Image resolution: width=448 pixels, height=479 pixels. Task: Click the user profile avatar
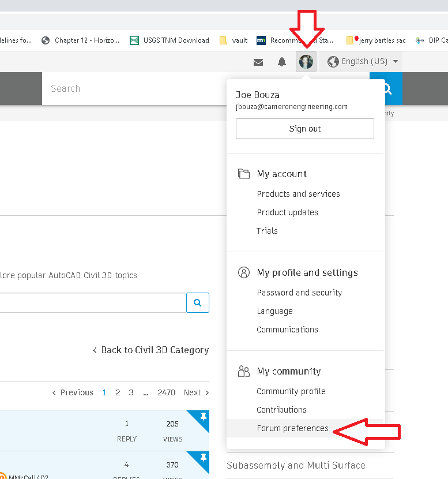[x=306, y=62]
